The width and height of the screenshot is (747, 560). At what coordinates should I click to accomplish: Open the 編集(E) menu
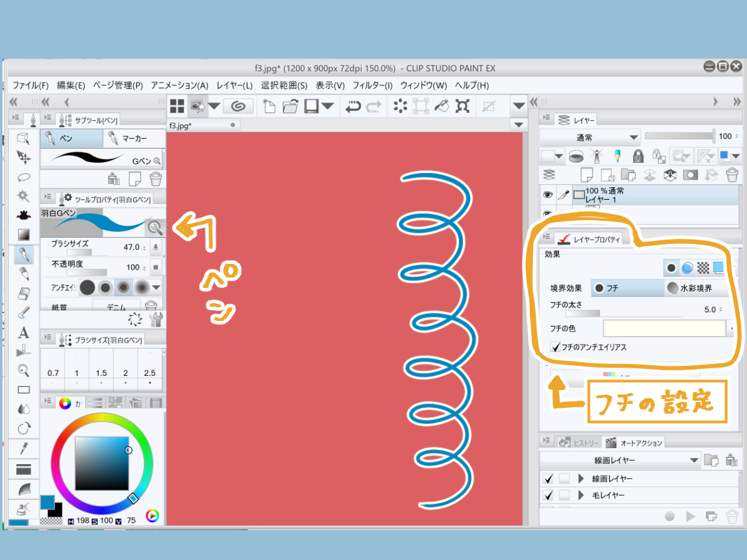(x=71, y=85)
